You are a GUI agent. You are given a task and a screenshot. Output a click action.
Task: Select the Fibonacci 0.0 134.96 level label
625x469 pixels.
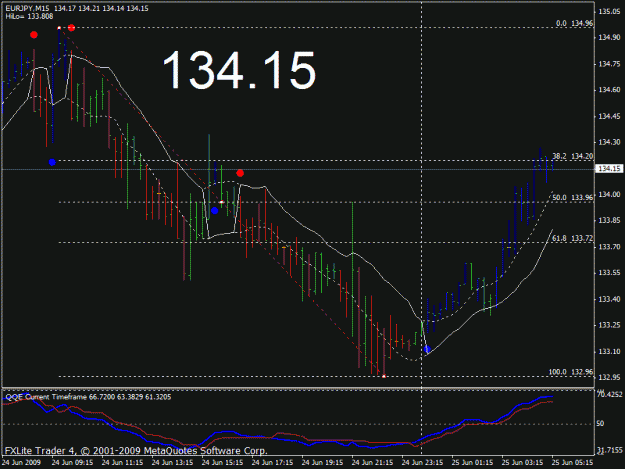coord(574,24)
